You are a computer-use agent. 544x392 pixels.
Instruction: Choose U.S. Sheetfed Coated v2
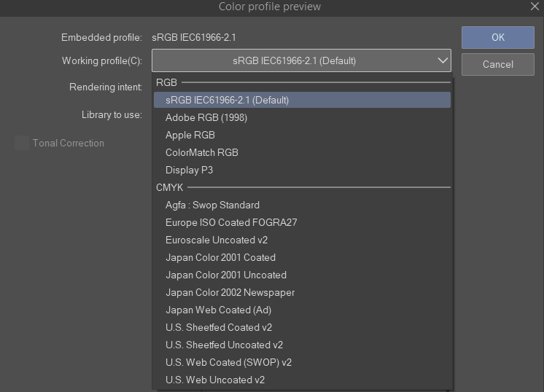point(302,327)
